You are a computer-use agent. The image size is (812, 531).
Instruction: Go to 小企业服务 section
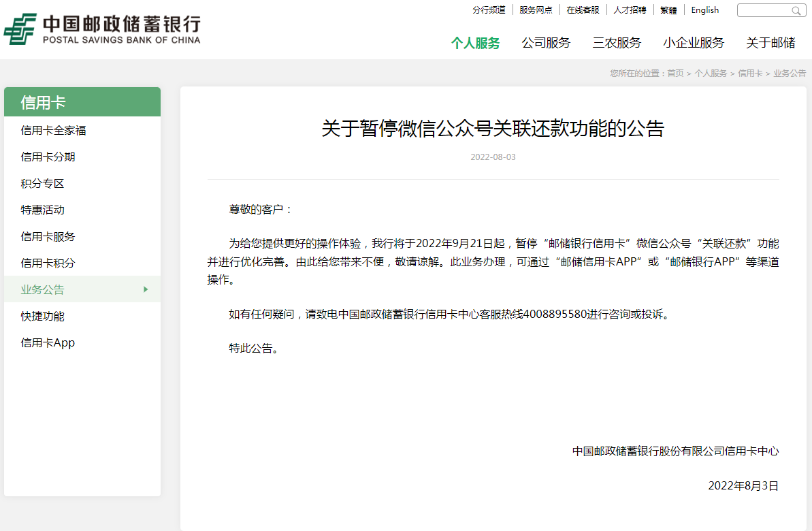(x=694, y=43)
